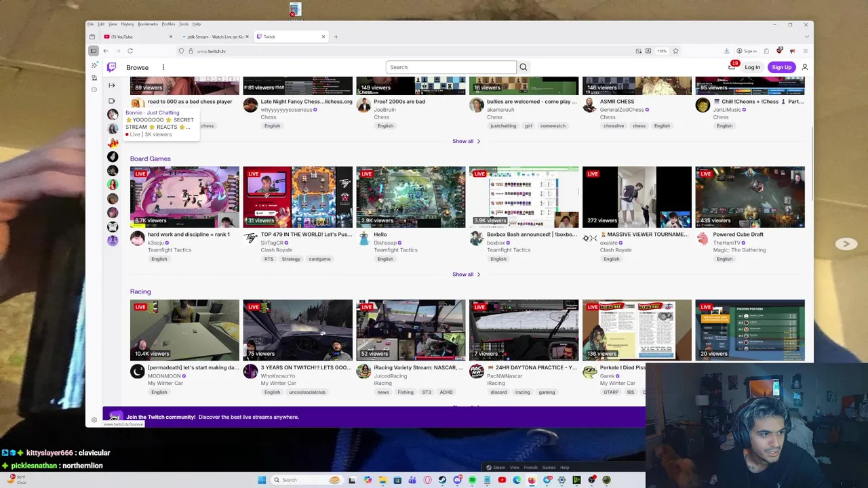
Task: Click the bookmark star in address bar
Action: click(x=675, y=51)
